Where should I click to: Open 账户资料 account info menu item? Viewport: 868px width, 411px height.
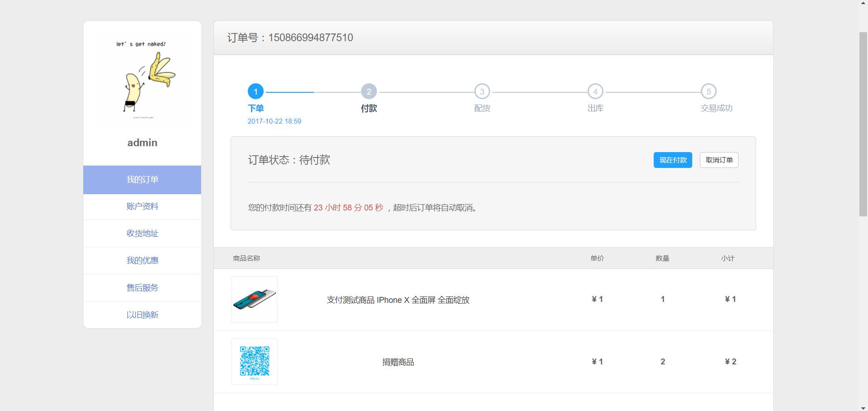[x=142, y=206]
